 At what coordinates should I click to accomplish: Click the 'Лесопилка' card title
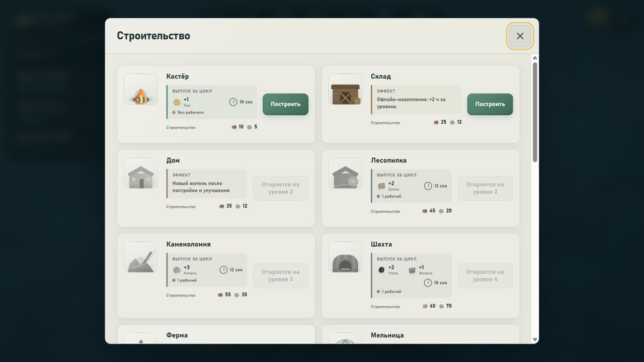[389, 160]
